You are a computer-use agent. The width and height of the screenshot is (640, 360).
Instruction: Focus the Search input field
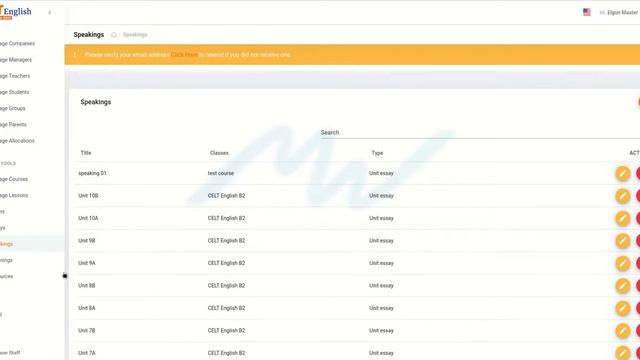point(480,133)
